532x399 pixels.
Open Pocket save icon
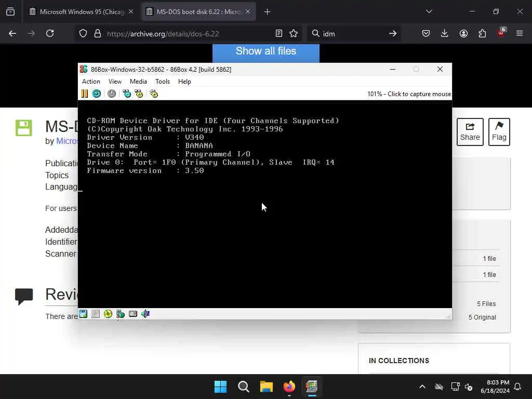[x=426, y=34]
